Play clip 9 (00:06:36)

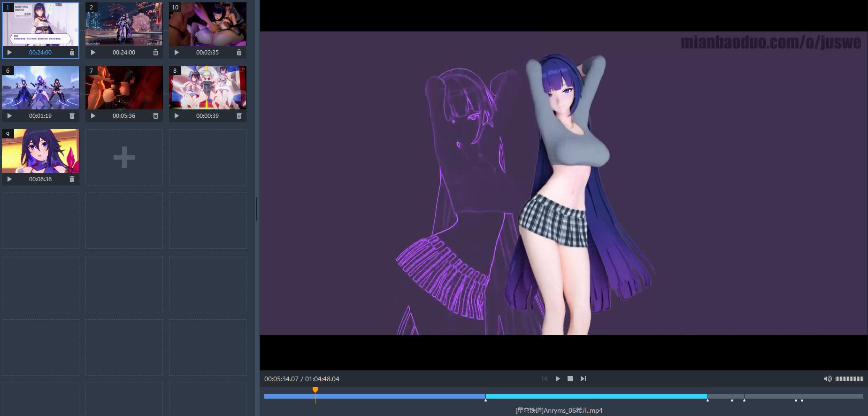point(9,179)
